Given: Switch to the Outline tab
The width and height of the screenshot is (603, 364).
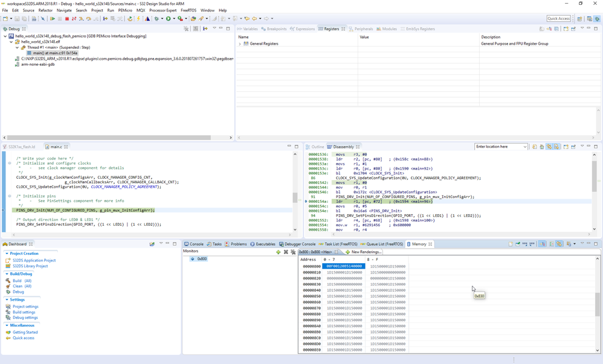Looking at the screenshot, I should point(315,147).
